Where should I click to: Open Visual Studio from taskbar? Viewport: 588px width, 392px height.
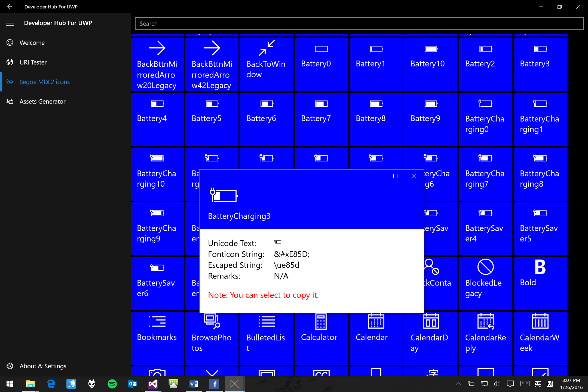pos(153,384)
